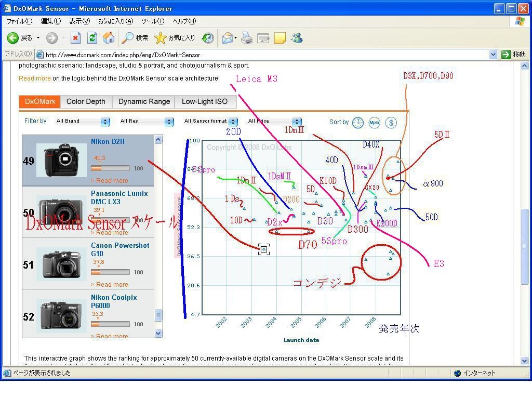The width and height of the screenshot is (532, 399).
Task: Open the Canon Powershot G10 title
Action: [x=120, y=249]
